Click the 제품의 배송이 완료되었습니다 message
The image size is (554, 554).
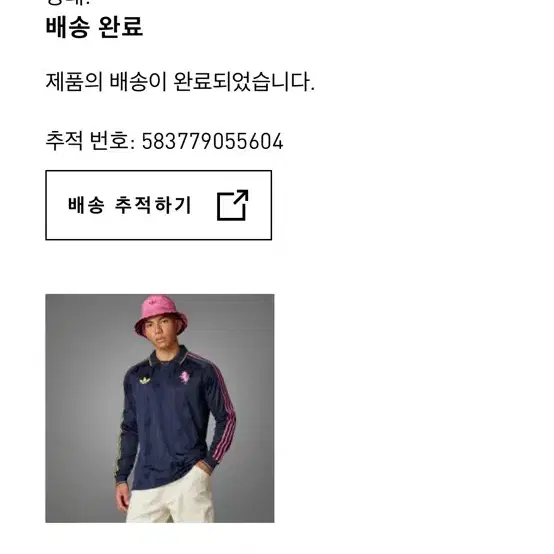coord(180,82)
